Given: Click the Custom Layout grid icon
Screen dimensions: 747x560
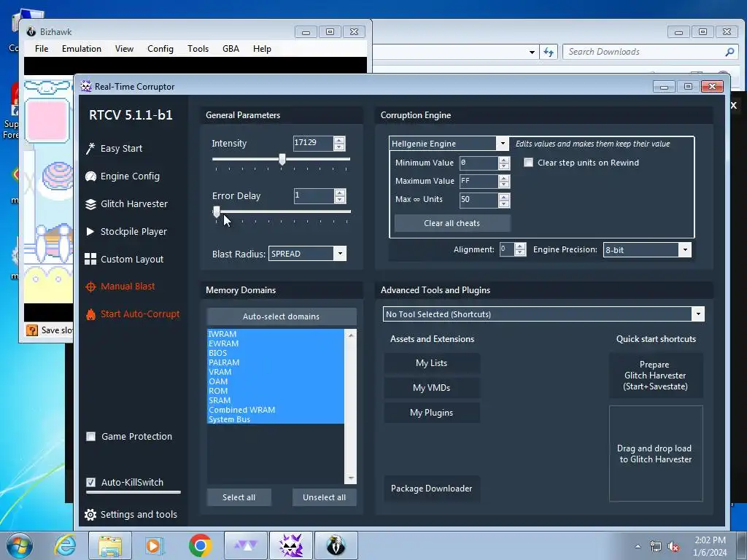Looking at the screenshot, I should 90,259.
